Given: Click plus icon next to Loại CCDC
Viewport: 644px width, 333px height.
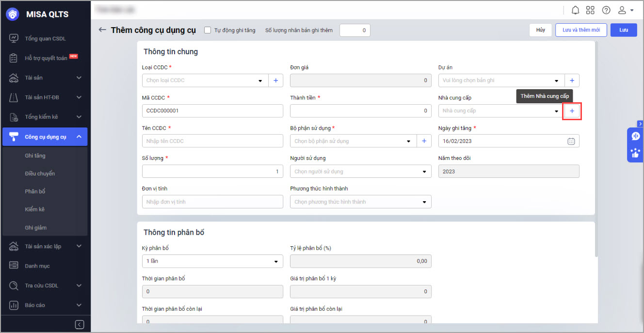Looking at the screenshot, I should (x=275, y=80).
